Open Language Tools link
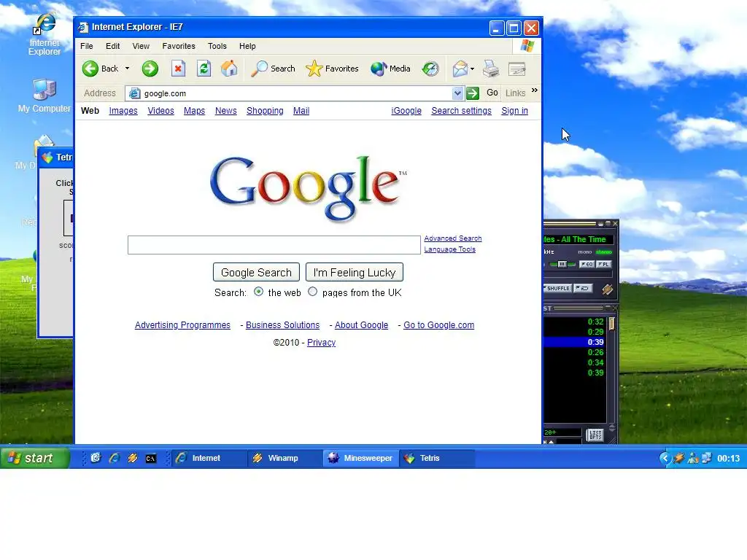This screenshot has height=560, width=747. (x=449, y=249)
